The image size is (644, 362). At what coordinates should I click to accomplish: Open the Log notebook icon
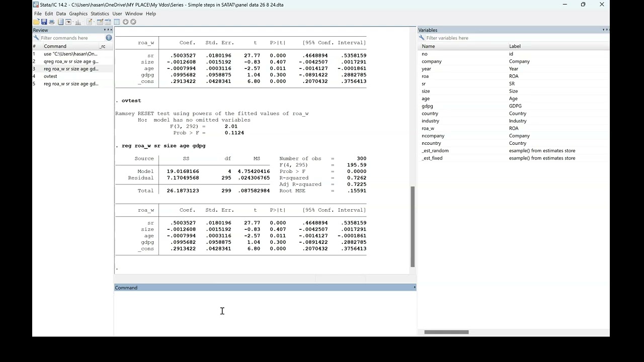(x=60, y=22)
